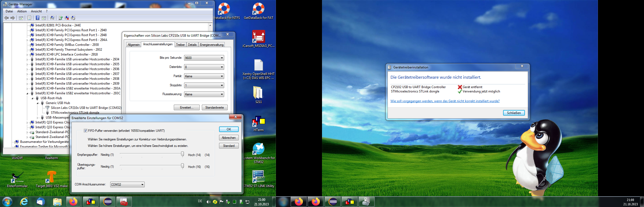
Task: Open the Bits pro Sekunde dropdown
Action: 204,58
